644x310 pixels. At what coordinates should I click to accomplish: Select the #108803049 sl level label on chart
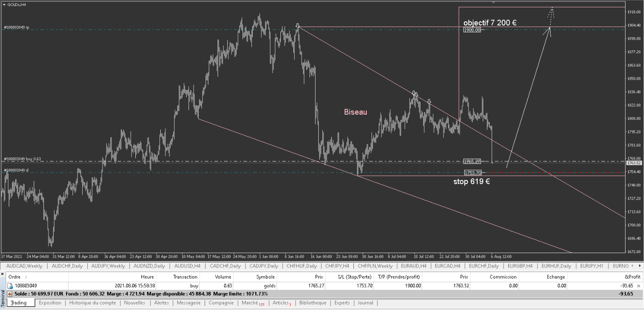click(16, 170)
